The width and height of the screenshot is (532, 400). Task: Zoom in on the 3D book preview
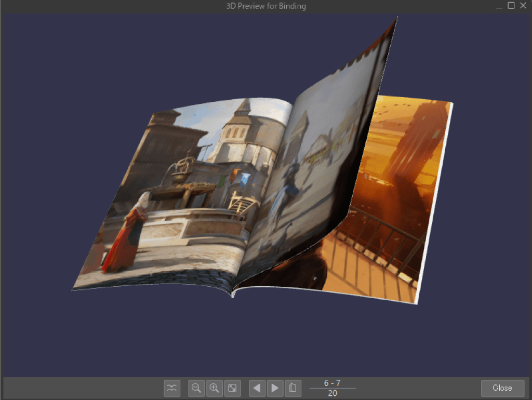tap(214, 388)
